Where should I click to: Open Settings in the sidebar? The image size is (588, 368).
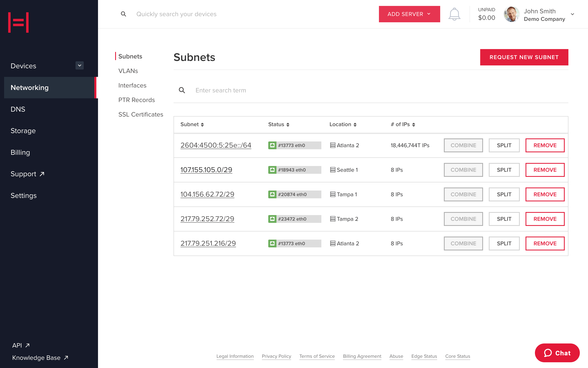pos(23,195)
